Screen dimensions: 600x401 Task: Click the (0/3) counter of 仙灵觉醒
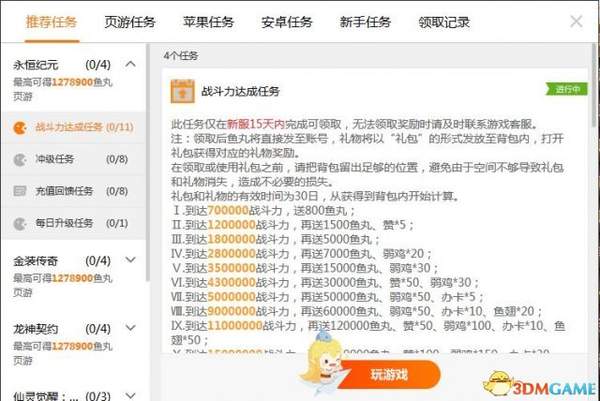tap(98, 396)
